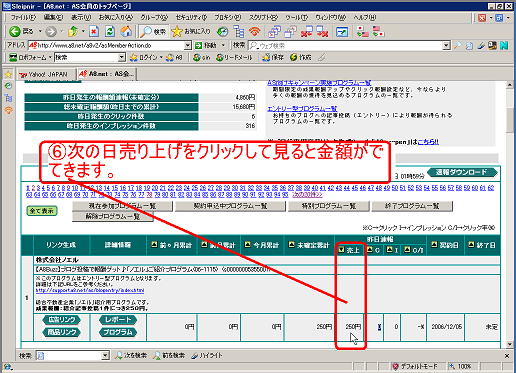Click the star icon in left sidebar

coord(8,74)
